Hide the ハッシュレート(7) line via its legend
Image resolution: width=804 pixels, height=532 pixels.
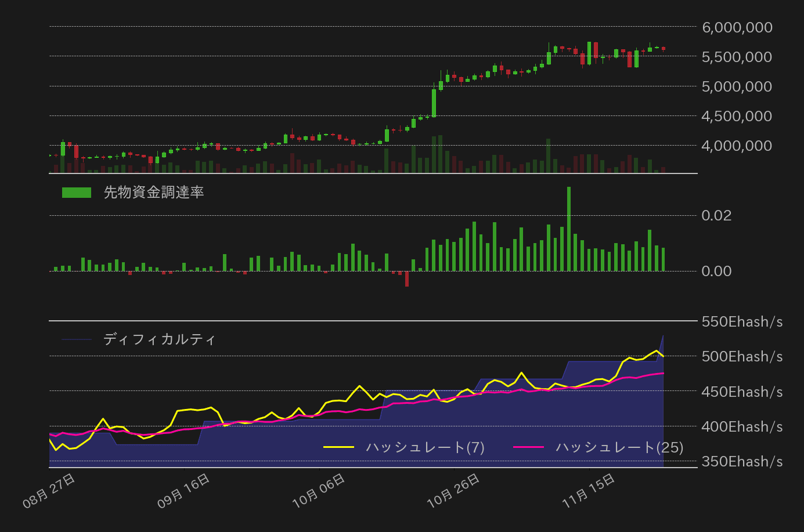(x=427, y=448)
